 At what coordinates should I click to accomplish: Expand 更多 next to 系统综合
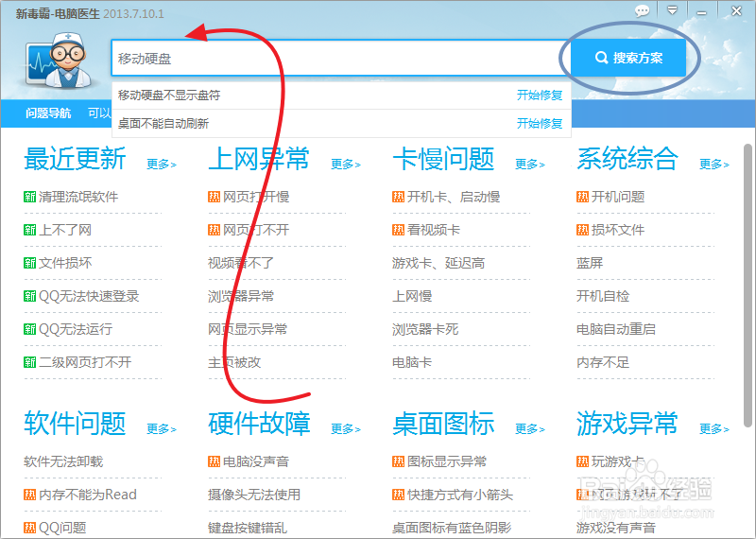[x=714, y=165]
